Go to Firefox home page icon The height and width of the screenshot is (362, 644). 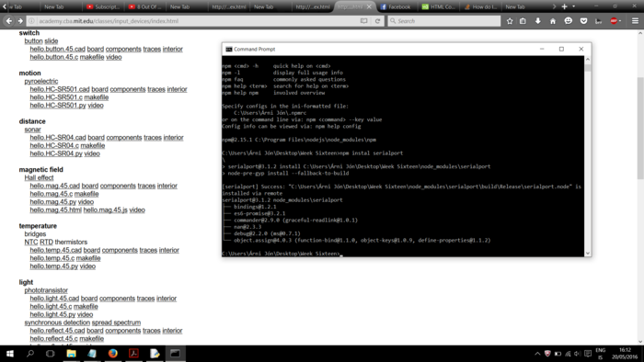(x=553, y=21)
